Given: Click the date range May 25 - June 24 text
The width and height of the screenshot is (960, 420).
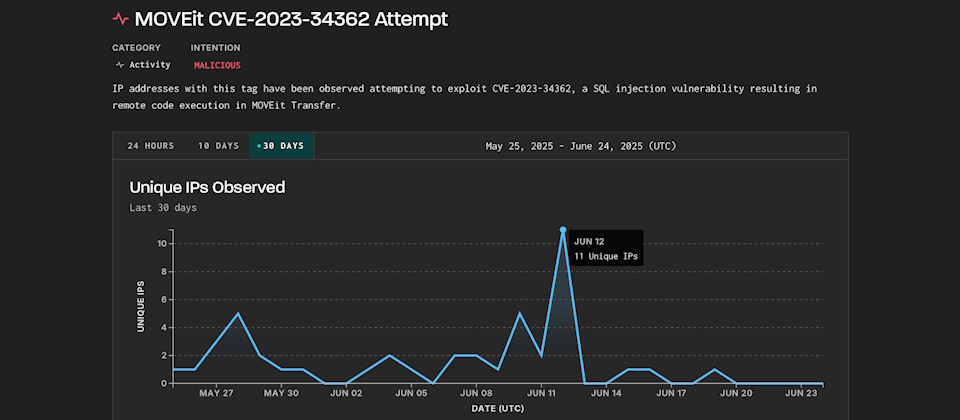Looking at the screenshot, I should tap(580, 146).
